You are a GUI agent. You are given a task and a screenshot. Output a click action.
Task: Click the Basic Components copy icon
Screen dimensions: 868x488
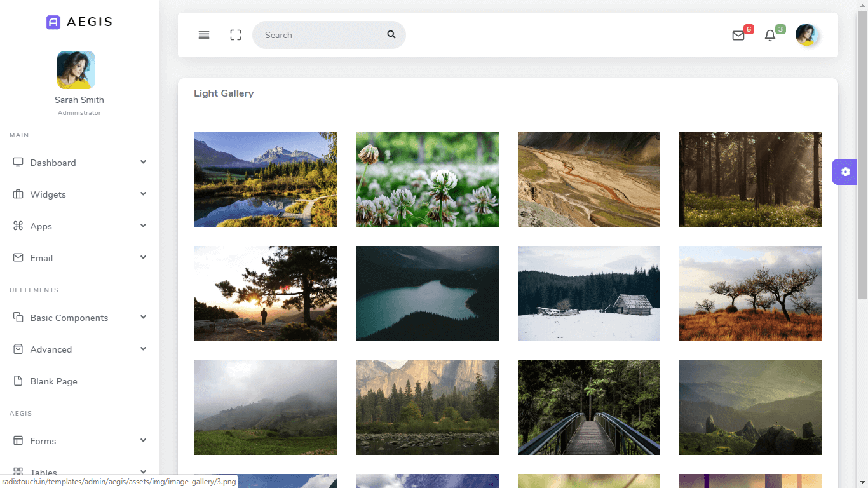pos(18,317)
